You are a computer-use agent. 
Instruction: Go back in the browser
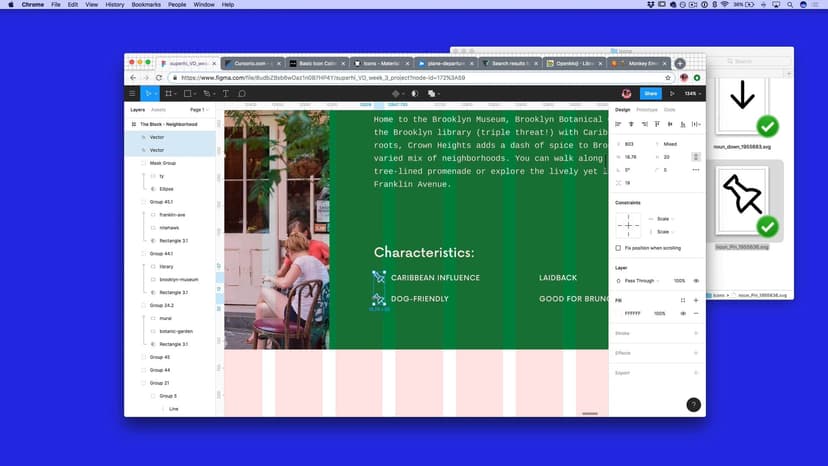point(133,78)
